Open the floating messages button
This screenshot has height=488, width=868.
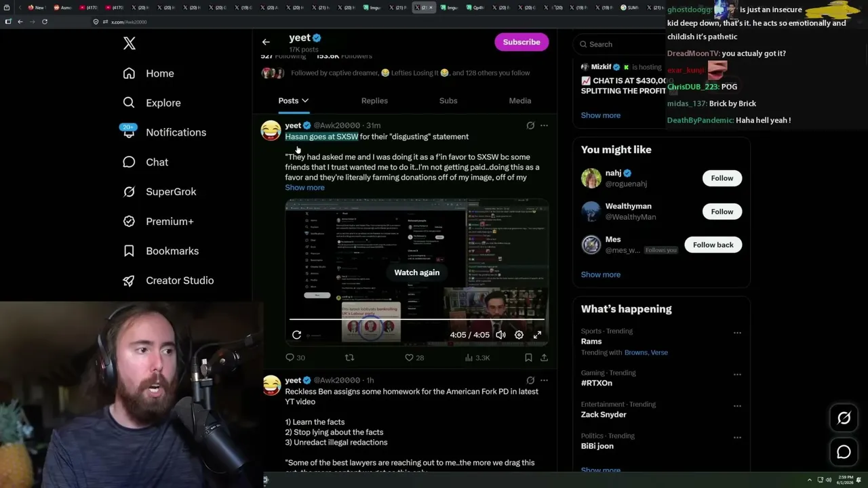click(x=844, y=451)
